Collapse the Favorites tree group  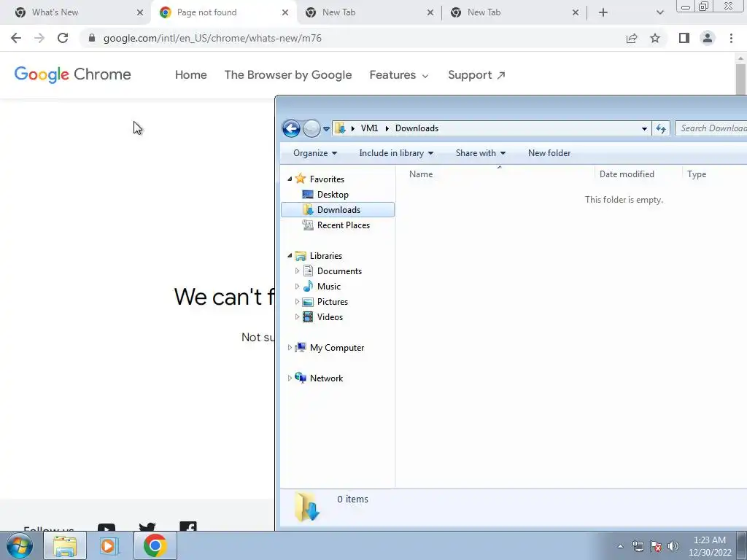point(289,179)
